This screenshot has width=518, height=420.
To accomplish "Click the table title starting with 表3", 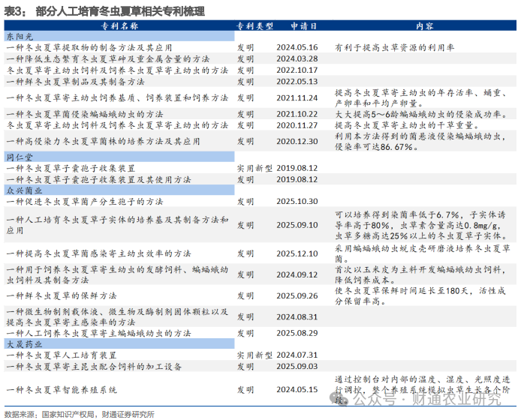I will [x=104, y=11].
